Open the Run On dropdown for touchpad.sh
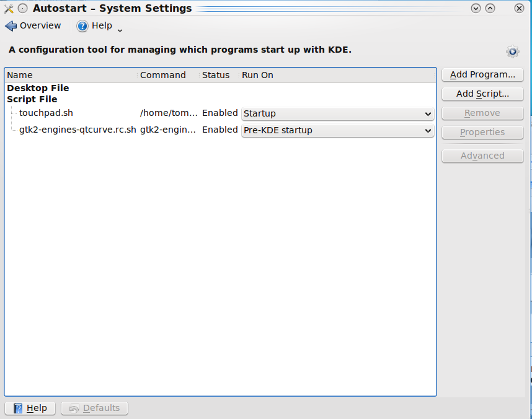The width and height of the screenshot is (532, 419). tap(337, 114)
